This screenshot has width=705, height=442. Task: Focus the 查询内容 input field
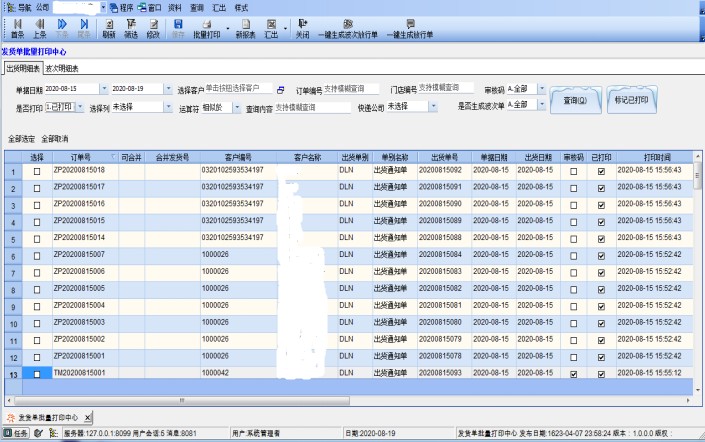312,108
